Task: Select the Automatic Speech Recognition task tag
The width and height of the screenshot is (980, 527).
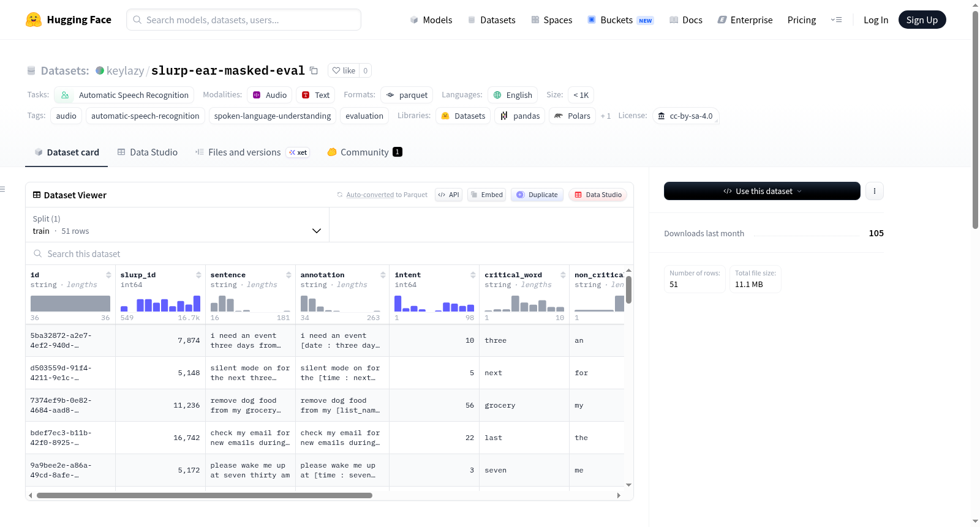Action: [124, 95]
